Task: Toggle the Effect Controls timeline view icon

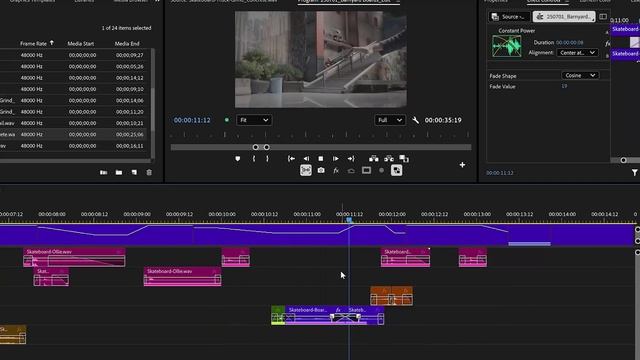Action: [603, 17]
